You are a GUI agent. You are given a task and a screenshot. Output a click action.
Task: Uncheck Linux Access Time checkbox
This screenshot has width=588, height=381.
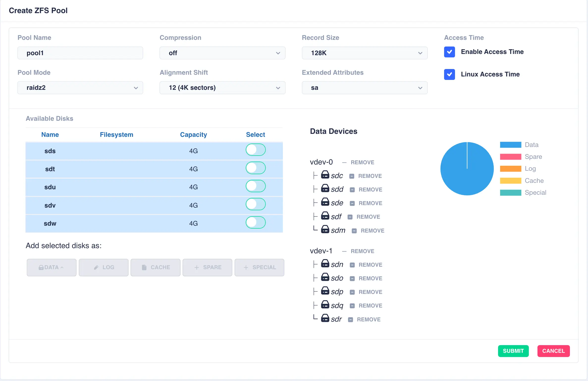(449, 74)
